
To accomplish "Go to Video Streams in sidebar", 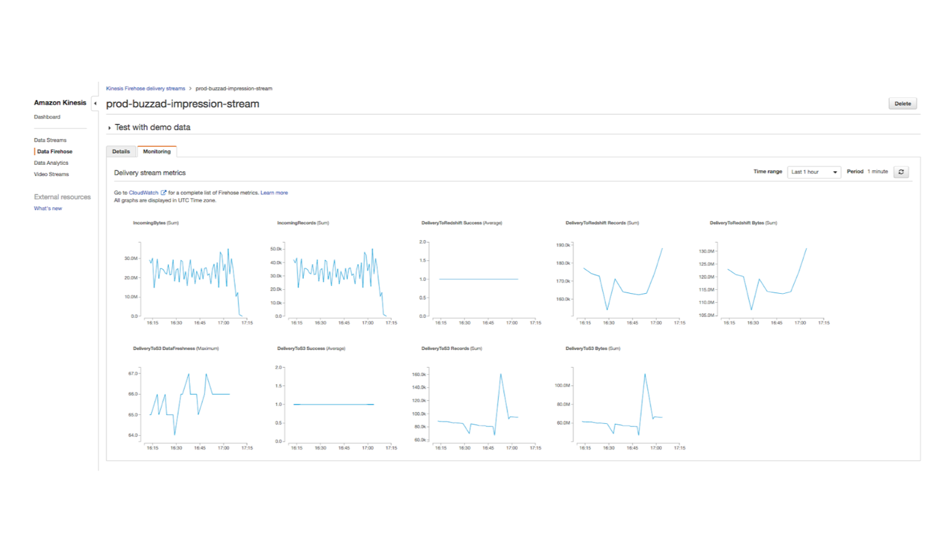I will click(x=51, y=175).
